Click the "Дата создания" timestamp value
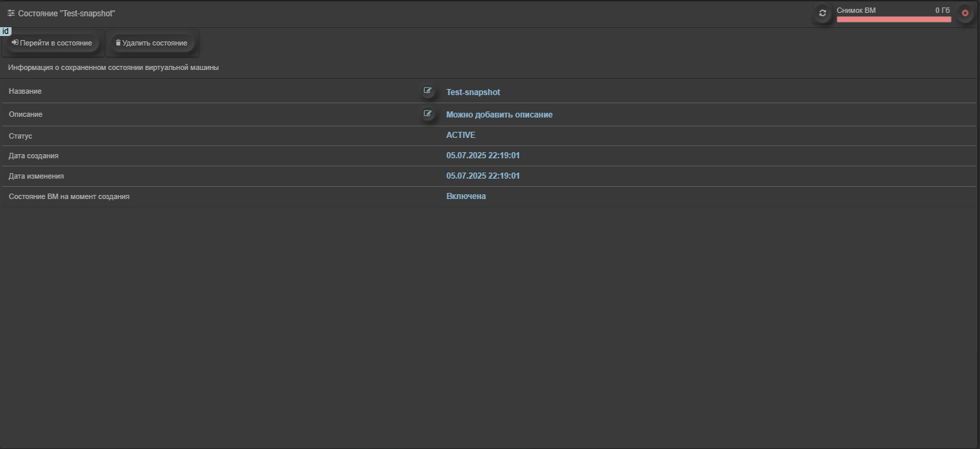 coord(483,156)
